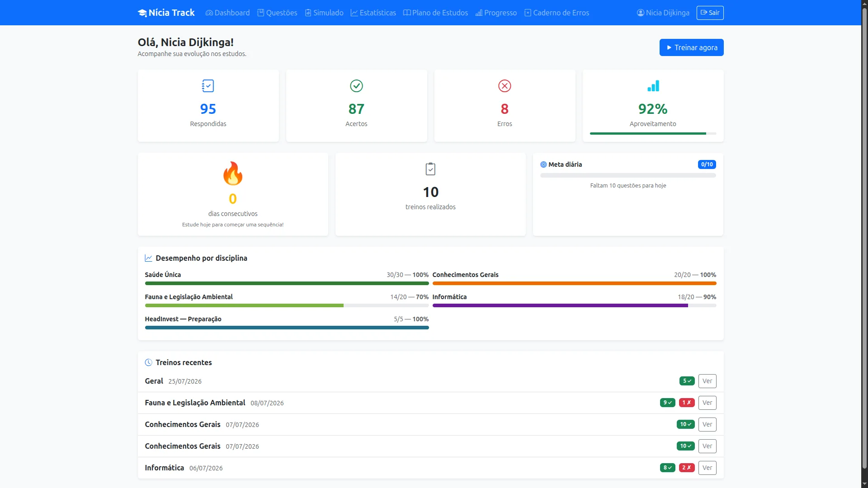868x488 pixels.
Task: Click the 9 correct badge in Fauna row
Action: coord(667,403)
